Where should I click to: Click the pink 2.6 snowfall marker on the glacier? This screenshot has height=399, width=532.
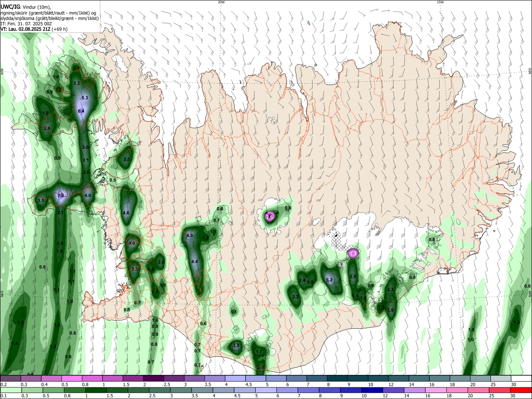pos(269,217)
